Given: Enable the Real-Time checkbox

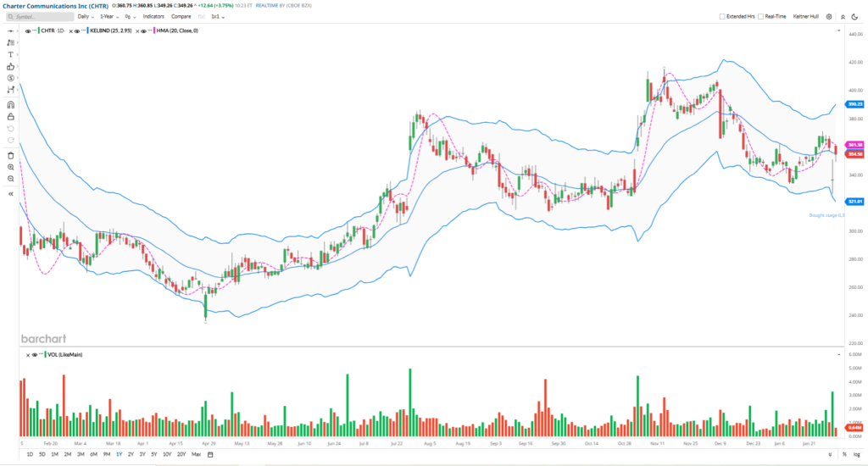Looking at the screenshot, I should 762,16.
